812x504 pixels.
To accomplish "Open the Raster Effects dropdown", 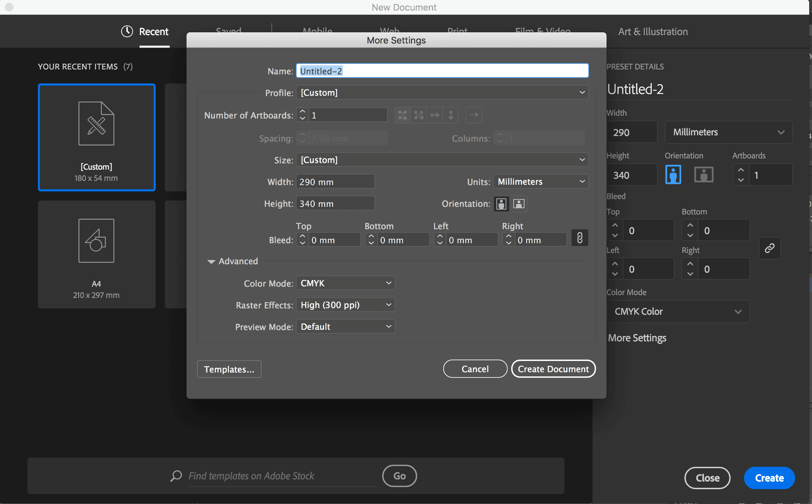I will coord(345,305).
